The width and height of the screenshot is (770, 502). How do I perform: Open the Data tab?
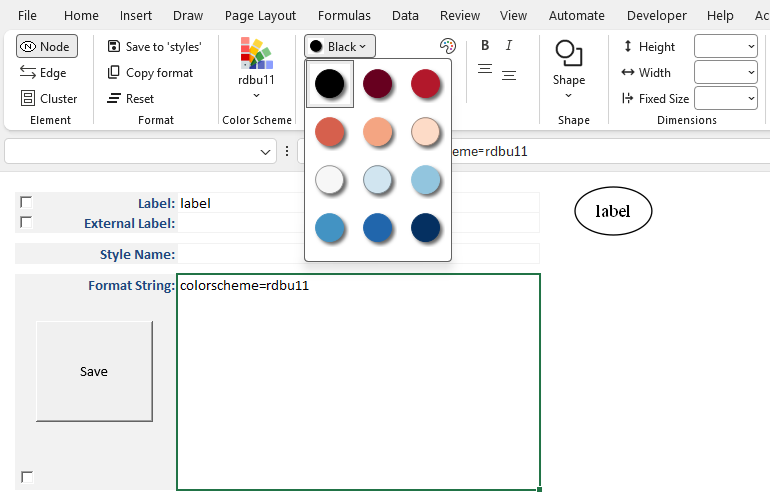point(405,16)
